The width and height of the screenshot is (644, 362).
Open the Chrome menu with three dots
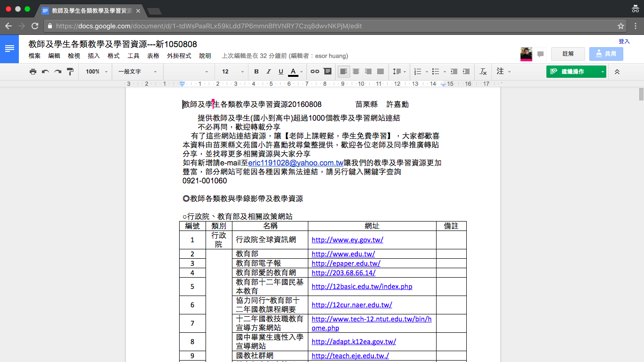(635, 26)
